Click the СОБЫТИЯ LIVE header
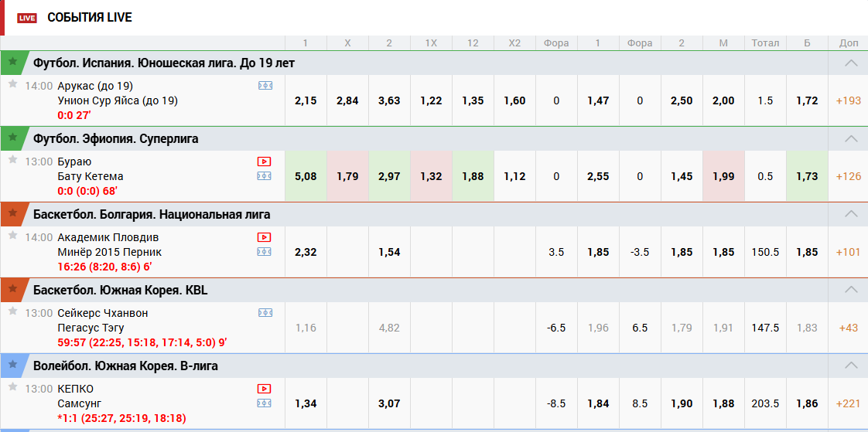 tap(90, 17)
